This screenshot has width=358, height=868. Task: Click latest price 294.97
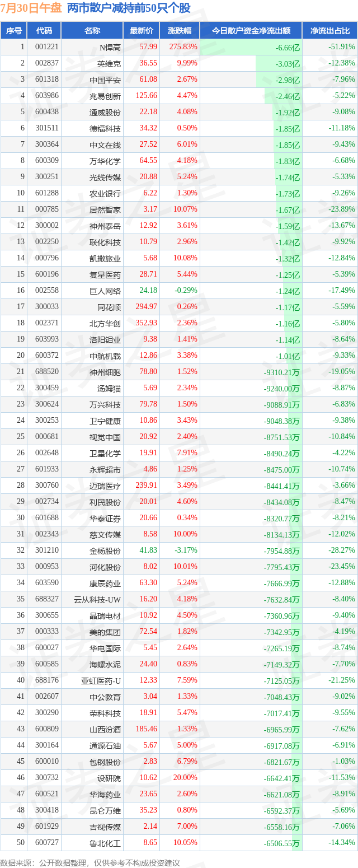(x=147, y=307)
